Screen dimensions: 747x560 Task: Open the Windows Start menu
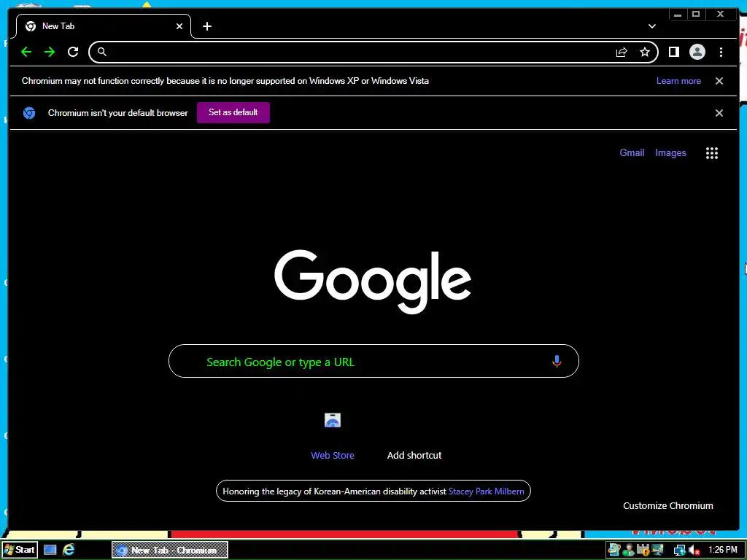[19, 550]
